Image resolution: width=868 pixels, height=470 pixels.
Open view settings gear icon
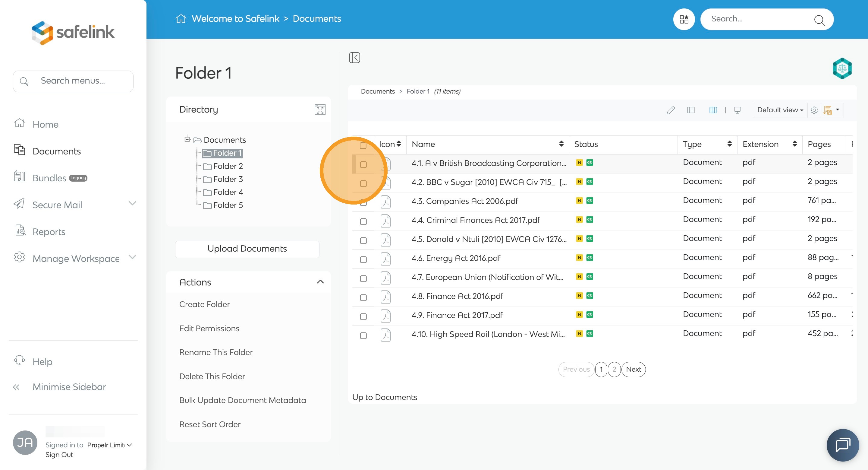click(x=814, y=110)
